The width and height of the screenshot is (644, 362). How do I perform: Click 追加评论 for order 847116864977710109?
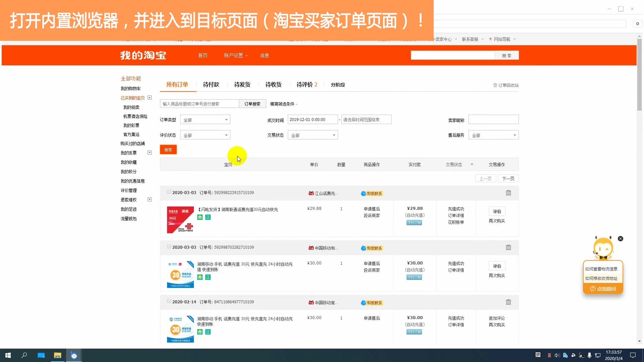(497, 318)
